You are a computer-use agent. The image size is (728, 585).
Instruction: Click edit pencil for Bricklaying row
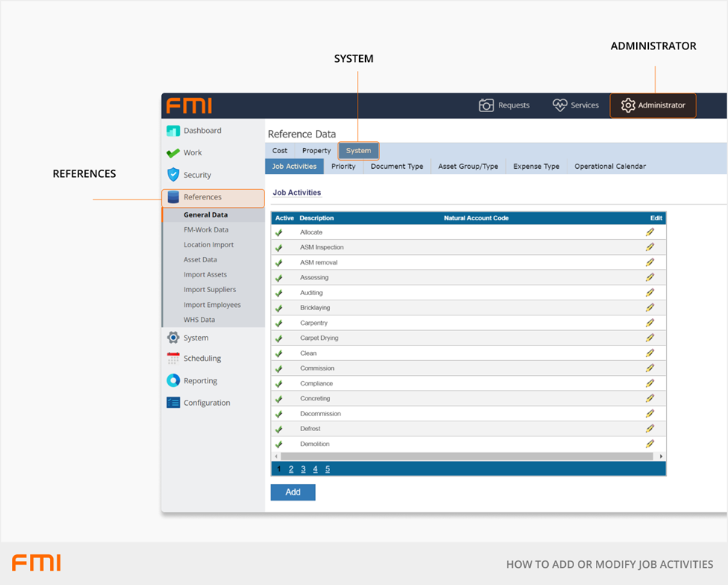(x=650, y=308)
